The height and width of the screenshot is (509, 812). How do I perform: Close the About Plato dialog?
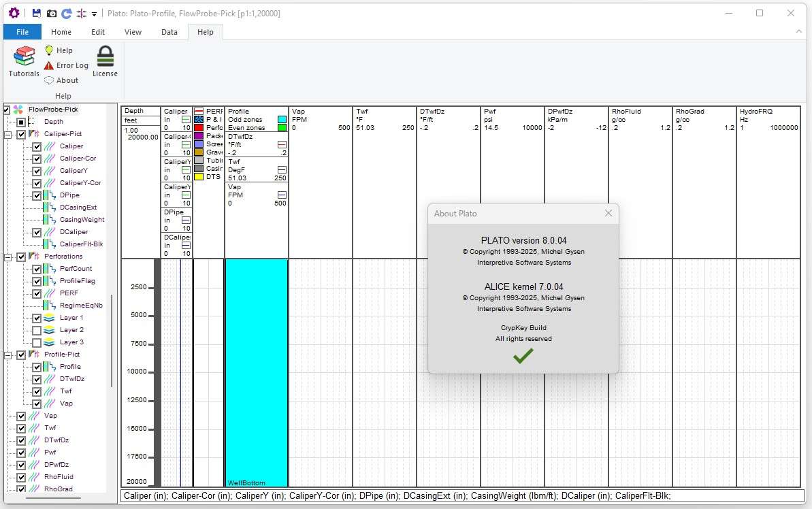[608, 213]
